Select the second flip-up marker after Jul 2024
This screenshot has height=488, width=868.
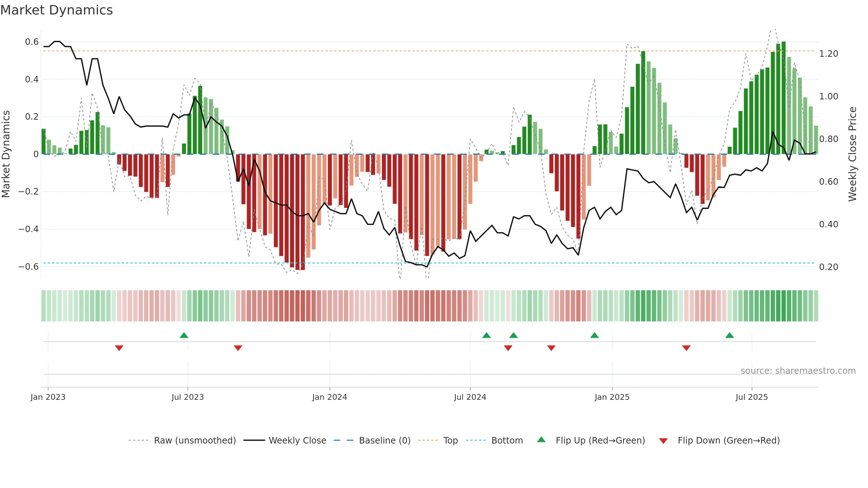coord(514,335)
